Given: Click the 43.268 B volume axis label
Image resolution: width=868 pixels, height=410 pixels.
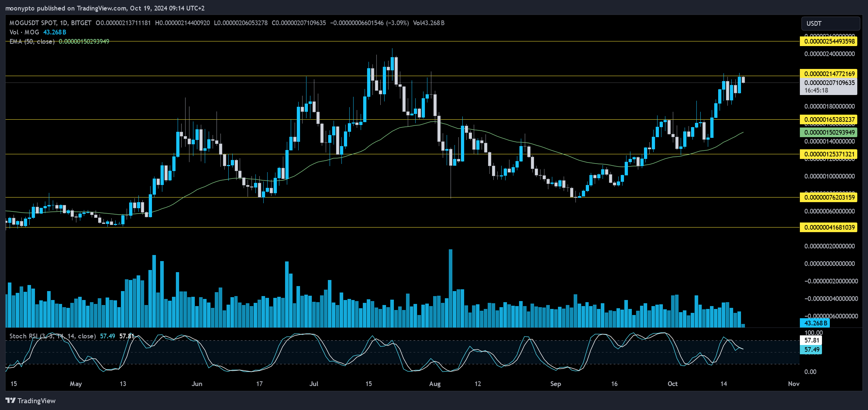Looking at the screenshot, I should pos(815,323).
